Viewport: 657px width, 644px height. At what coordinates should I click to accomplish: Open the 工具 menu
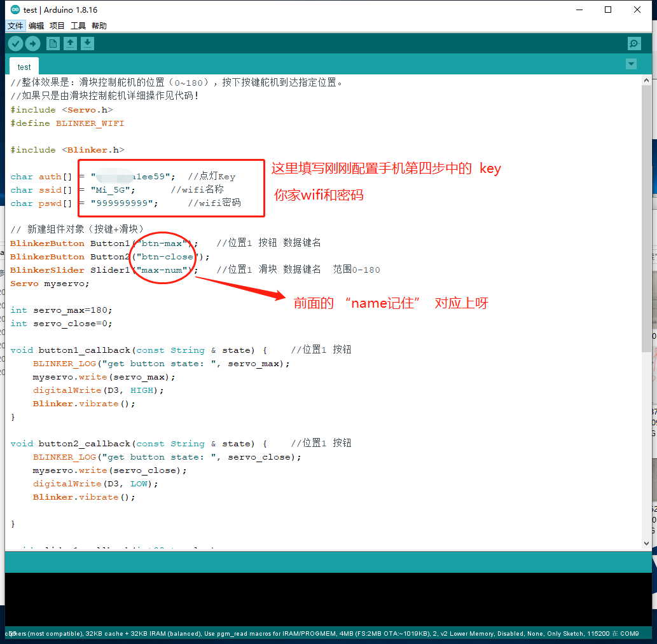click(x=78, y=26)
